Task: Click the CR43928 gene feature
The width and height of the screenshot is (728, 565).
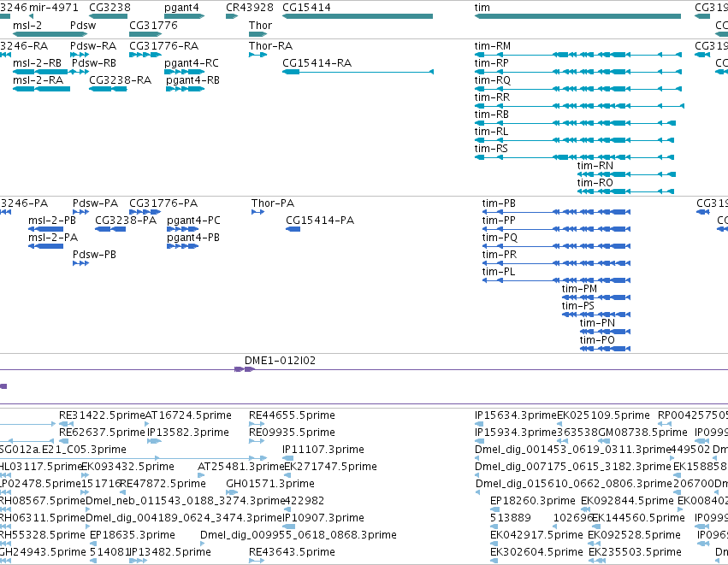Action: point(232,16)
